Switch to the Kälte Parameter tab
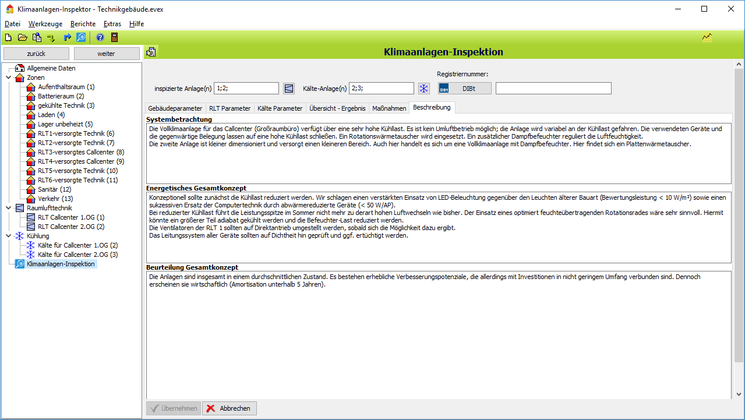 pos(280,108)
